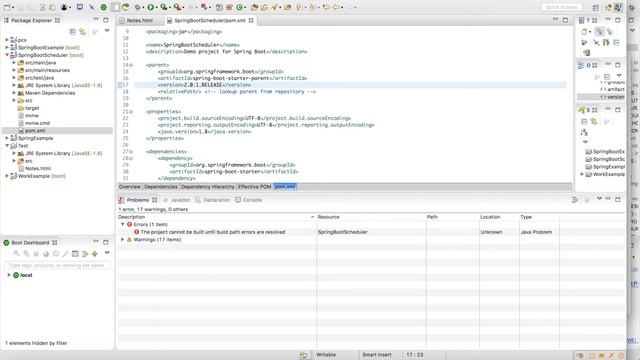Select the pom.xml source tab at bottom
Screen dimensions: 640x360
(285, 187)
